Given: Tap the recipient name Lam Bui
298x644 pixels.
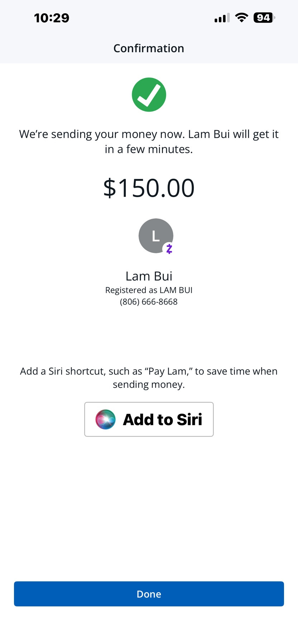Looking at the screenshot, I should pos(149,276).
